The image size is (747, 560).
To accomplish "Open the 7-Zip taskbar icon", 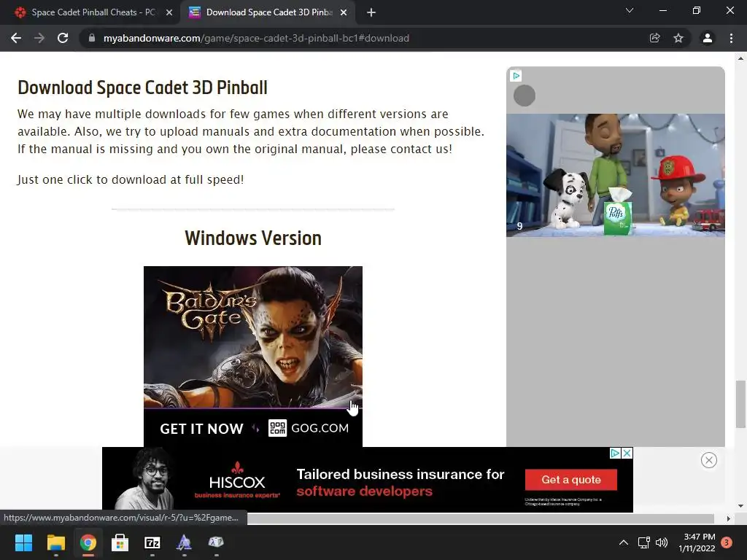I will pos(152,542).
